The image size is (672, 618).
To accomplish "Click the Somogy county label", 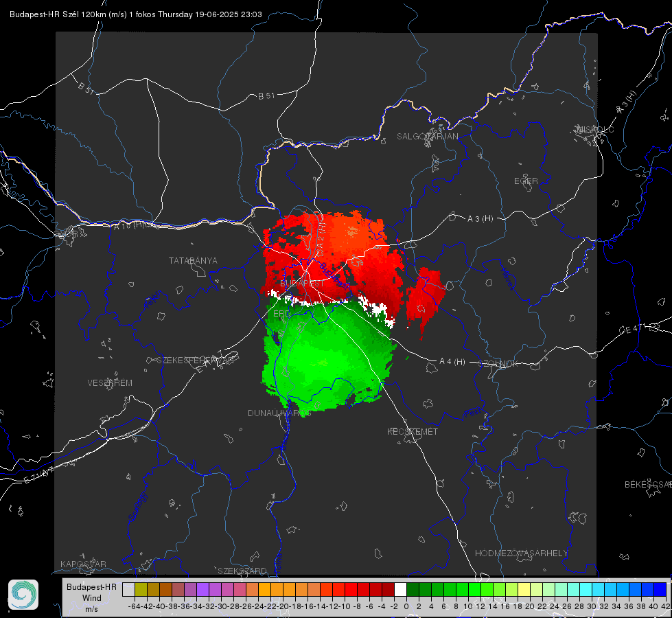I will click(138, 507).
